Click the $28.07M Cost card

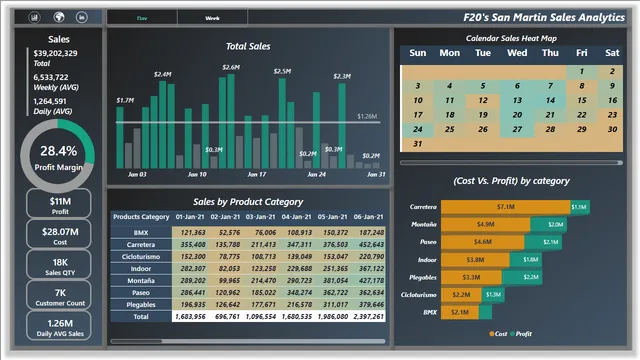59,234
